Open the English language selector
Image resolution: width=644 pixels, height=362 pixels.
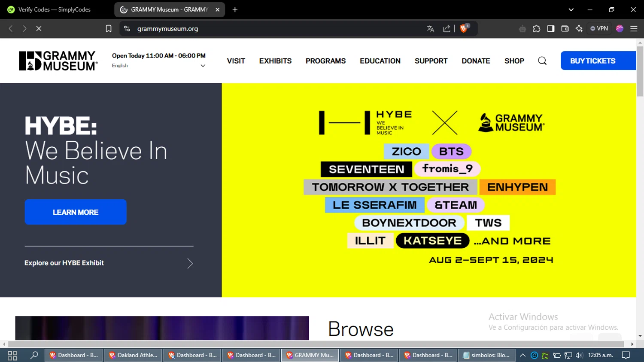(158, 66)
